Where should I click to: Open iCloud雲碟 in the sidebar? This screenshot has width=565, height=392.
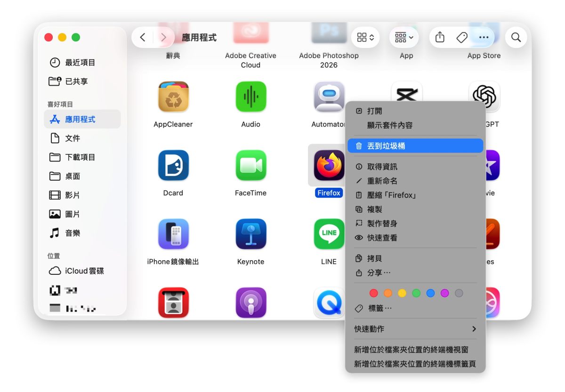click(x=82, y=271)
